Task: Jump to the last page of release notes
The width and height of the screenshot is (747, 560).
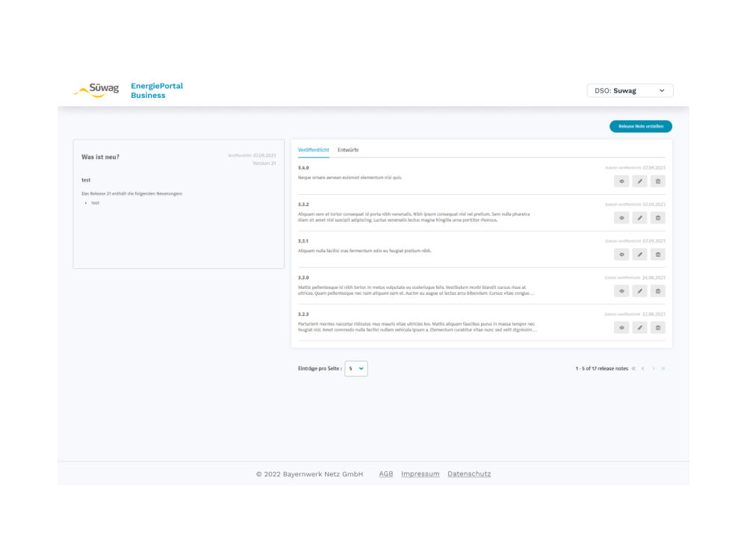Action: click(663, 368)
